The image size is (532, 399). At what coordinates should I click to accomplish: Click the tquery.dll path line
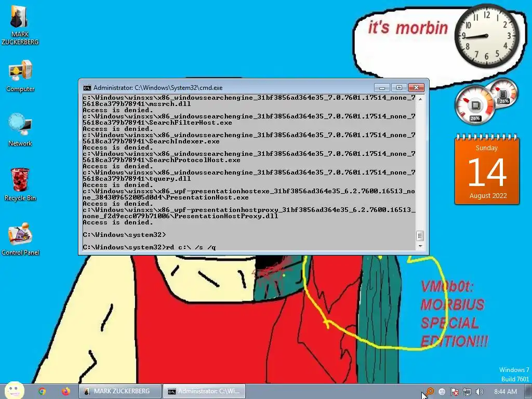tap(249, 176)
